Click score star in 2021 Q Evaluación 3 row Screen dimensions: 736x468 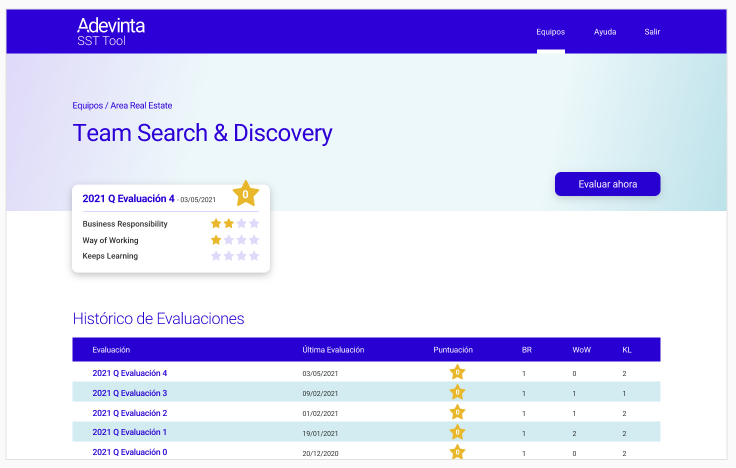(x=457, y=393)
